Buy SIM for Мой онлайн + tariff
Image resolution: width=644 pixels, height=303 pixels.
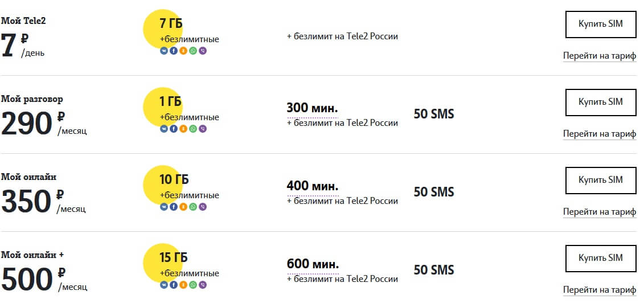[601, 258]
